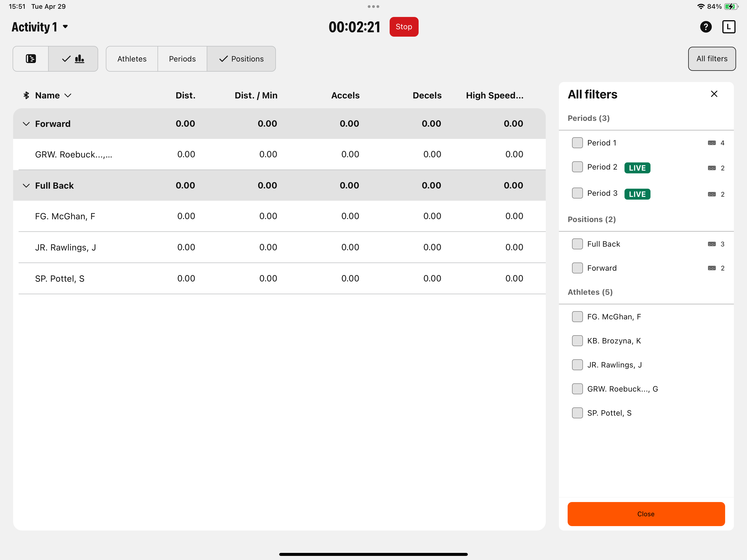This screenshot has height=560, width=747.
Task: Check the FG. McGhan, F athlete checkbox
Action: click(577, 316)
